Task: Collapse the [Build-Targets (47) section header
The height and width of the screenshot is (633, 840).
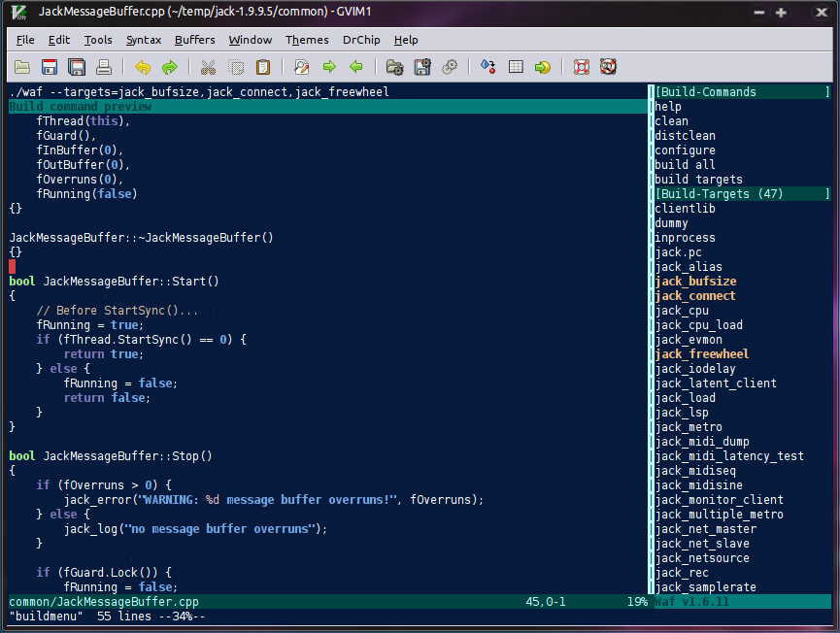Action: pos(743,194)
